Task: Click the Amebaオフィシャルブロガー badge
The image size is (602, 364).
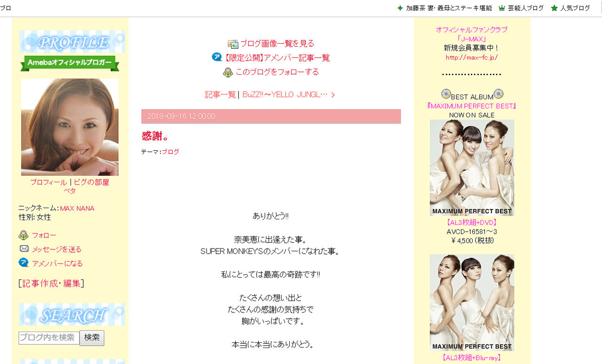Action: (70, 63)
